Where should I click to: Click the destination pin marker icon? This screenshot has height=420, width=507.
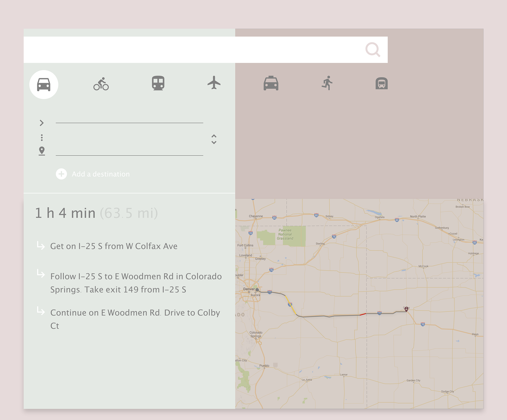pos(42,151)
